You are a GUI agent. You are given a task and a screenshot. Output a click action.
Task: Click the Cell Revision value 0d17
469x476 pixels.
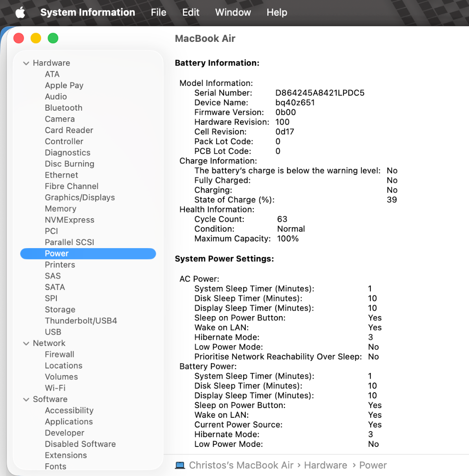[284, 132]
